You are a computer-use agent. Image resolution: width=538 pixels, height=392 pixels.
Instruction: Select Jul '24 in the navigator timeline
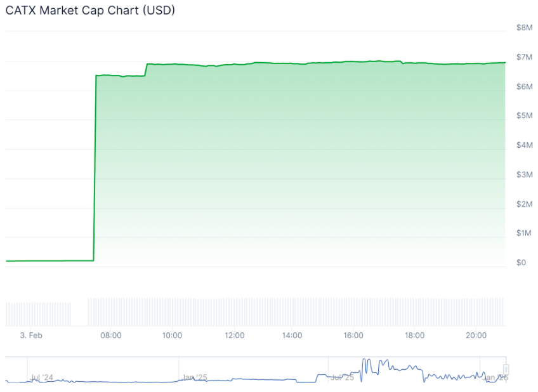42,377
